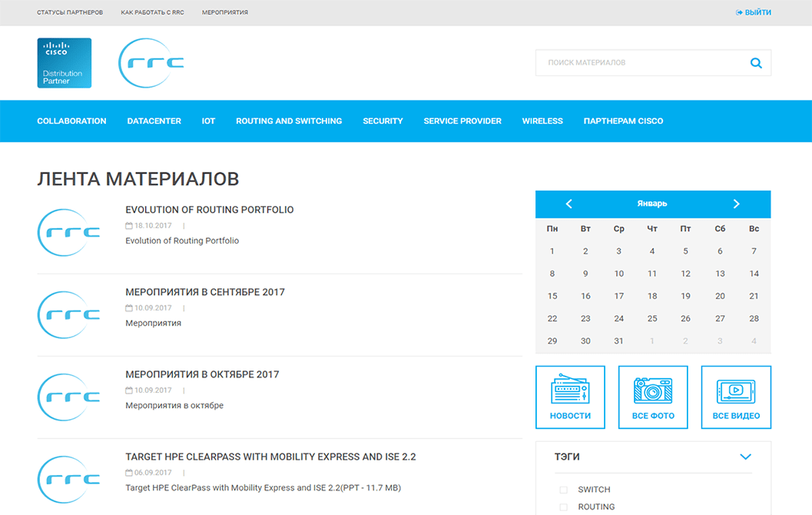Tick the ROUTING tag checkbox

point(563,507)
